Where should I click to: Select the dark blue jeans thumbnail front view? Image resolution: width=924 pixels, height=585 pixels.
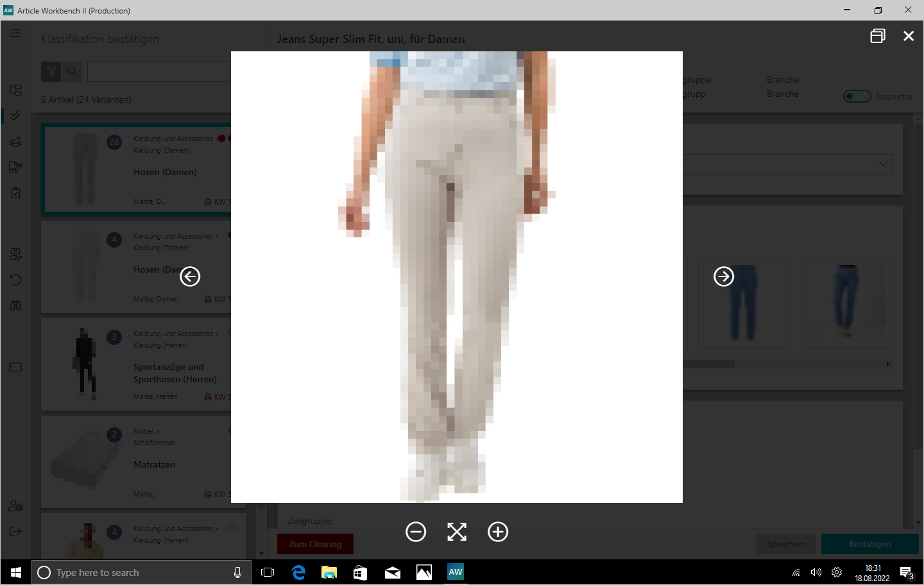[744, 303]
